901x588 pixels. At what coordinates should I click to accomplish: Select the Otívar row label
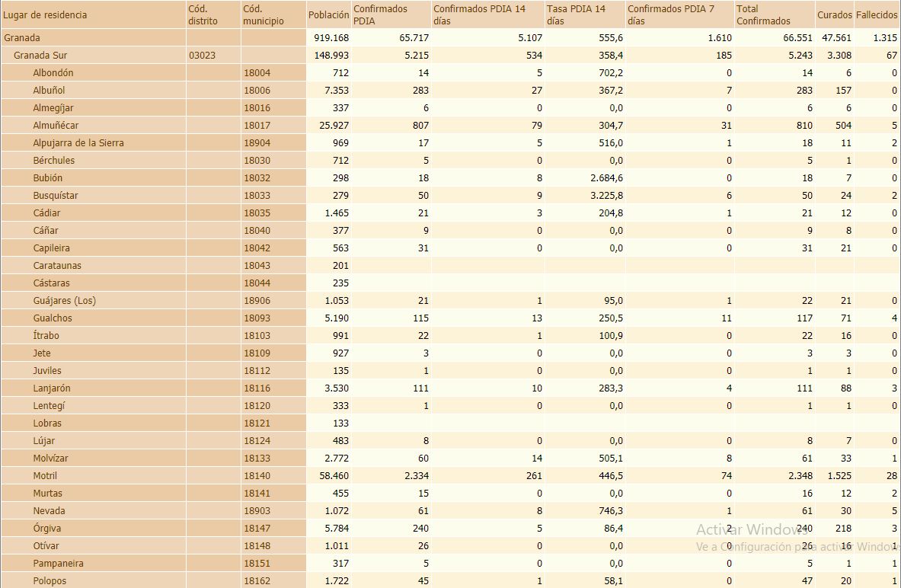pos(46,546)
